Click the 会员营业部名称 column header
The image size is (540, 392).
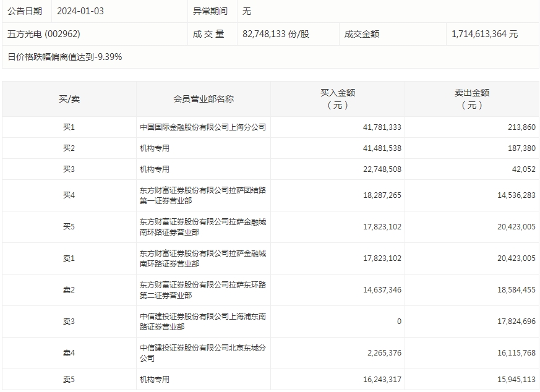click(204, 99)
